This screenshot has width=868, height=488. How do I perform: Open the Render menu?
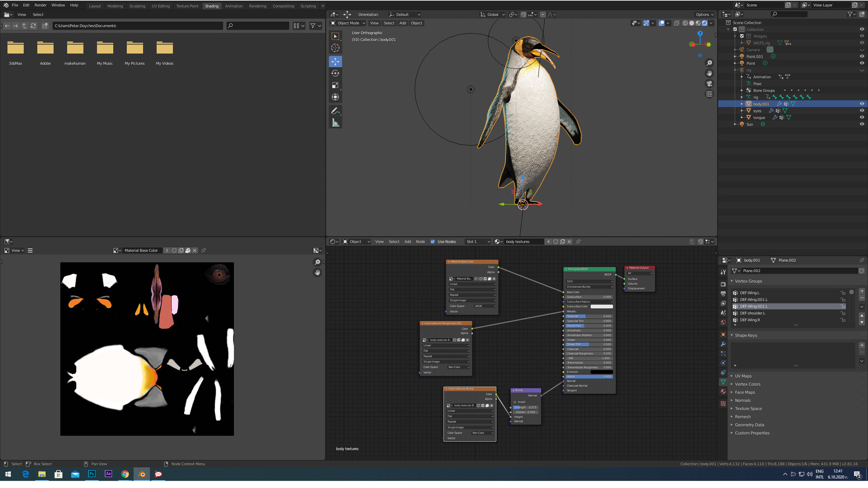click(x=41, y=5)
